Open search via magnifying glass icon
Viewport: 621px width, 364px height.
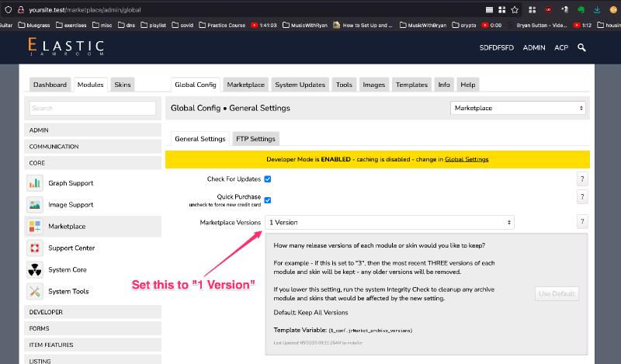tap(581, 48)
